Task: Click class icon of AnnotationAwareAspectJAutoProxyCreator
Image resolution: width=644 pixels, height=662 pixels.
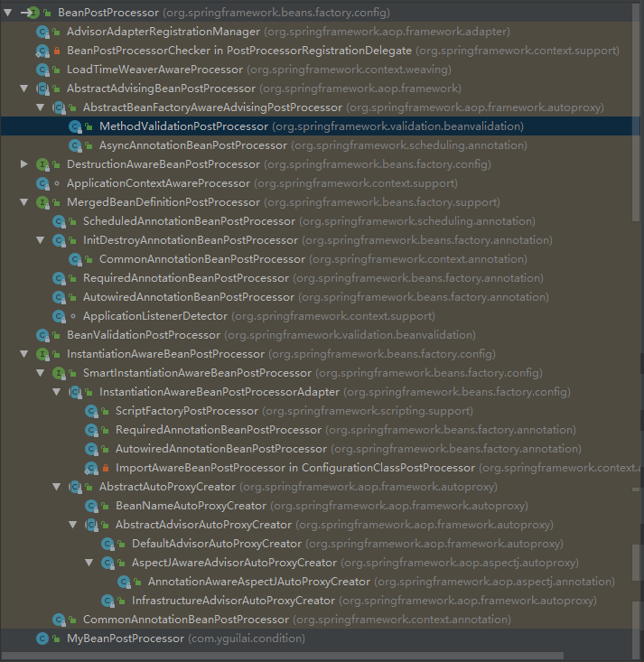Action: tap(124, 582)
